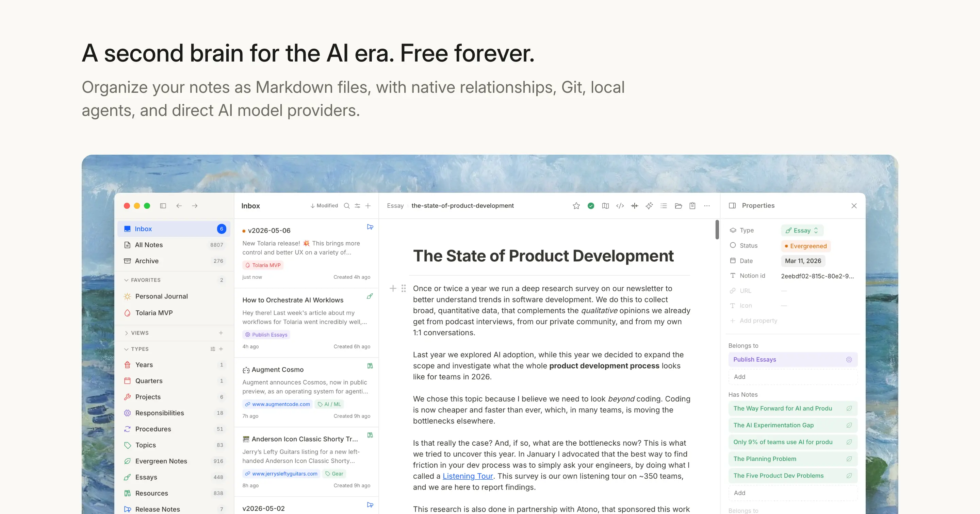980x514 pixels.
Task: Click the Tolaria MVP tag on v2026-05-06
Action: click(x=263, y=265)
